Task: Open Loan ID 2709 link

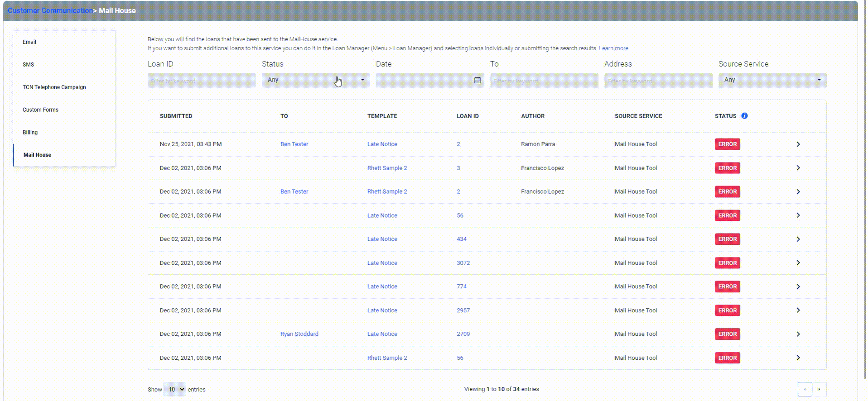Action: [463, 334]
